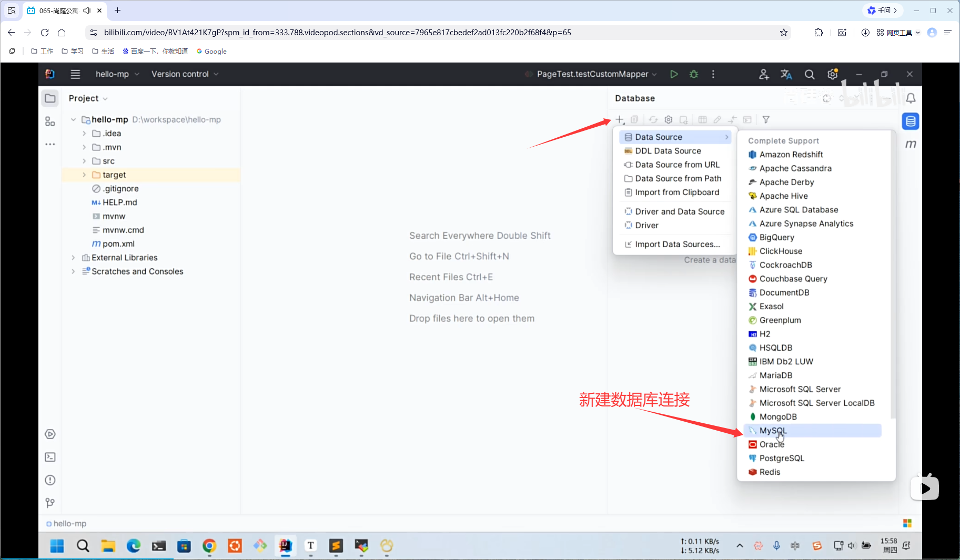
Task: Open the Project view dropdown
Action: point(88,98)
